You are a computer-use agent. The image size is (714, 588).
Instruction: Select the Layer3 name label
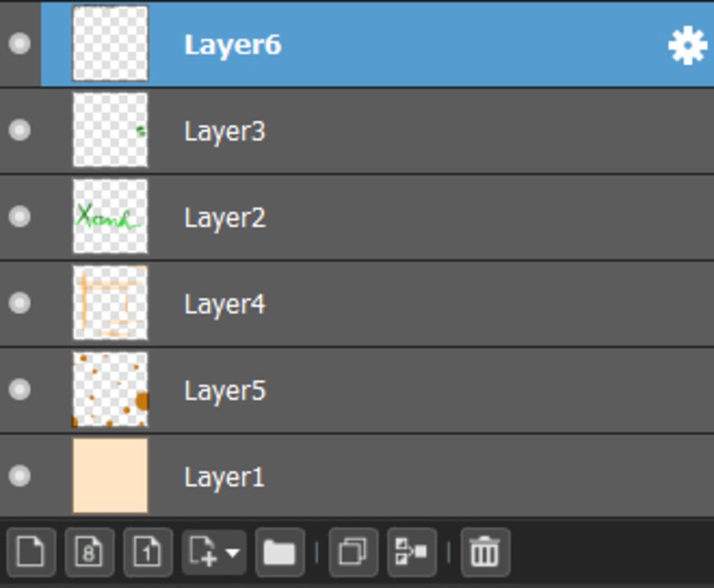point(225,132)
